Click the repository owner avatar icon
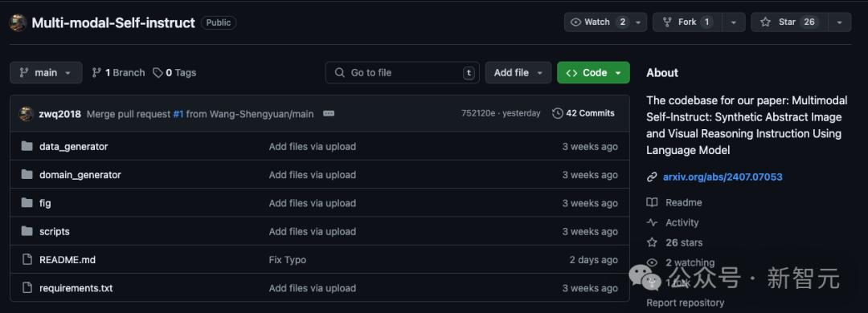The height and width of the screenshot is (313, 868). (x=18, y=22)
